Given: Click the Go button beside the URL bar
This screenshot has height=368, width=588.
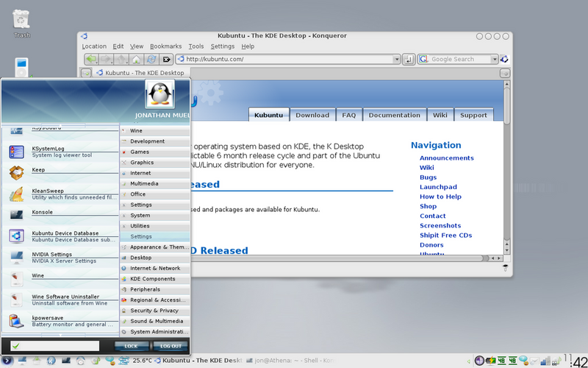Looking at the screenshot, I should (x=409, y=59).
